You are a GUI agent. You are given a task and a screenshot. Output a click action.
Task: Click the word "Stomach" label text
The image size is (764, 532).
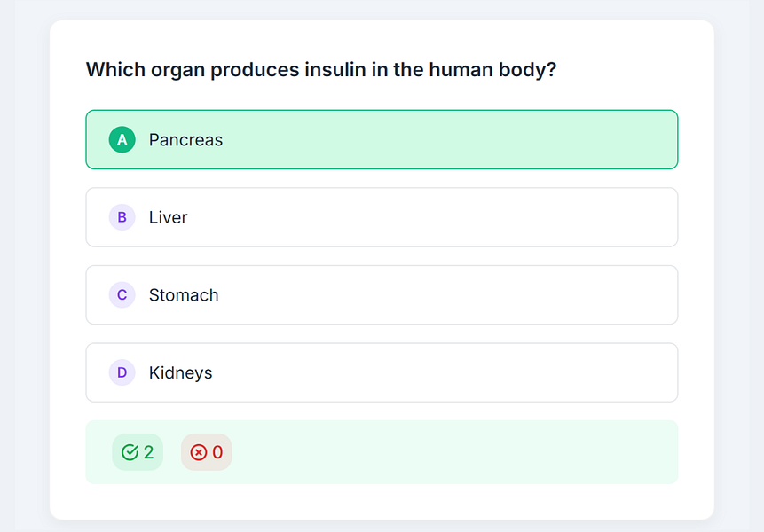click(184, 295)
